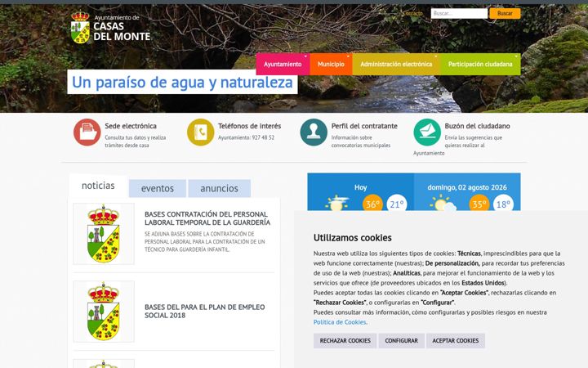Click the text Ayuntamiento: 927 48 52
This screenshot has width=588, height=368.
pos(246,138)
